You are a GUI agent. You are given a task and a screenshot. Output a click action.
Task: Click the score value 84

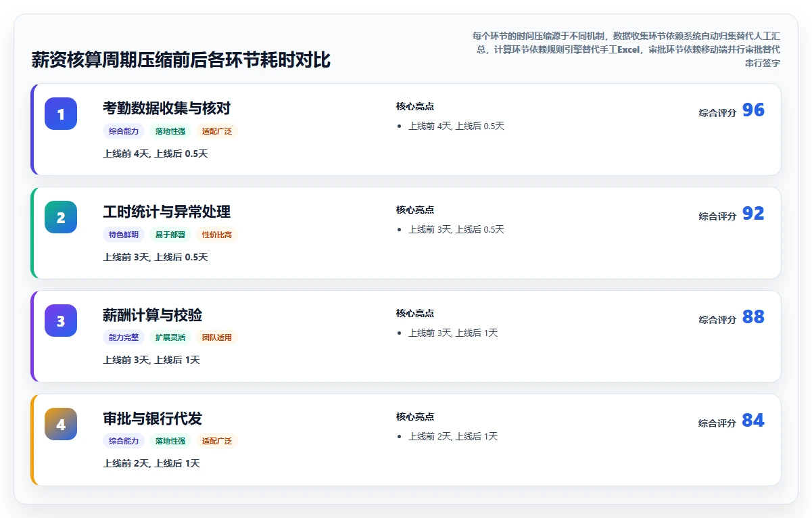coord(753,421)
